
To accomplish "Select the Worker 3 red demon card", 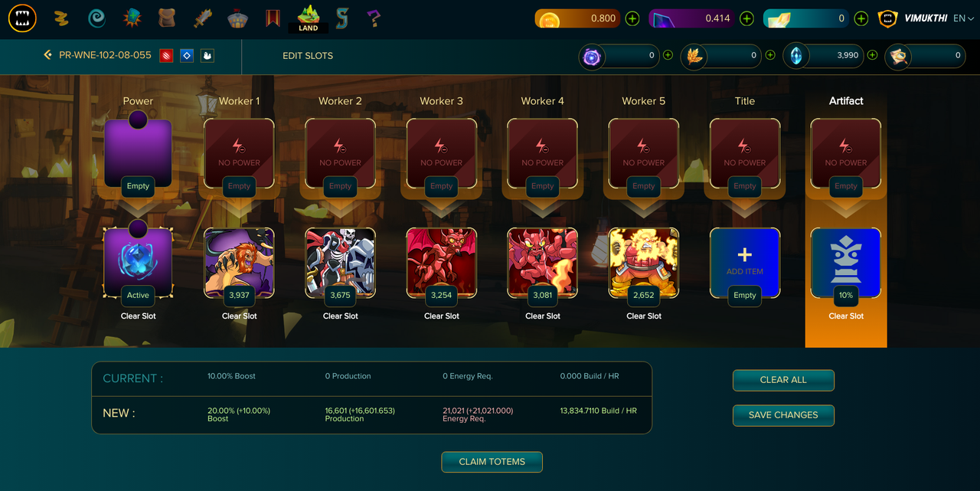I will 442,263.
